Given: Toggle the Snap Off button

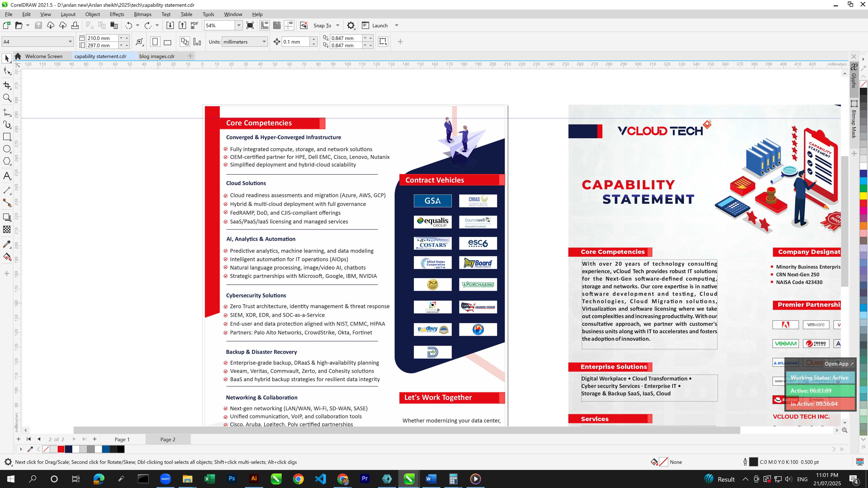Looking at the screenshot, I should click(304, 25).
